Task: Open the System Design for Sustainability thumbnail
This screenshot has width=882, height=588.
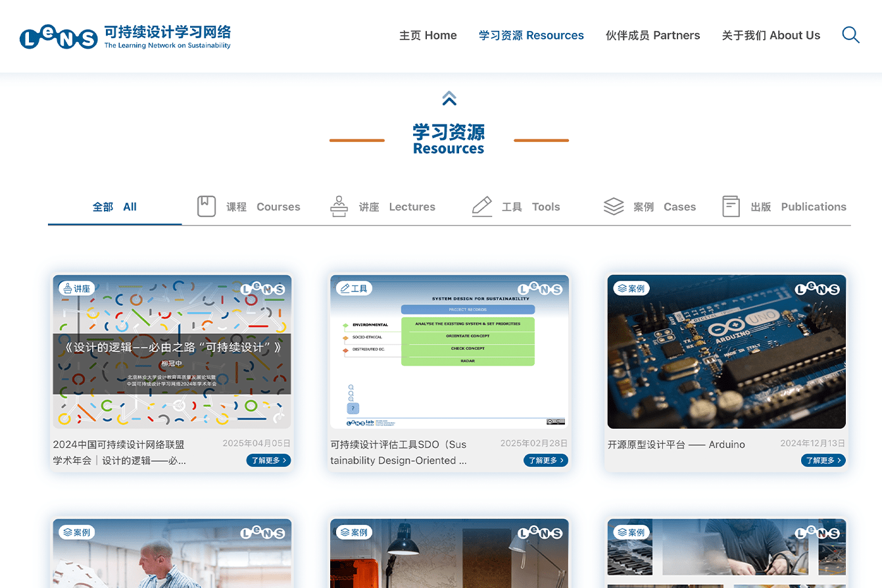Action: coord(449,352)
